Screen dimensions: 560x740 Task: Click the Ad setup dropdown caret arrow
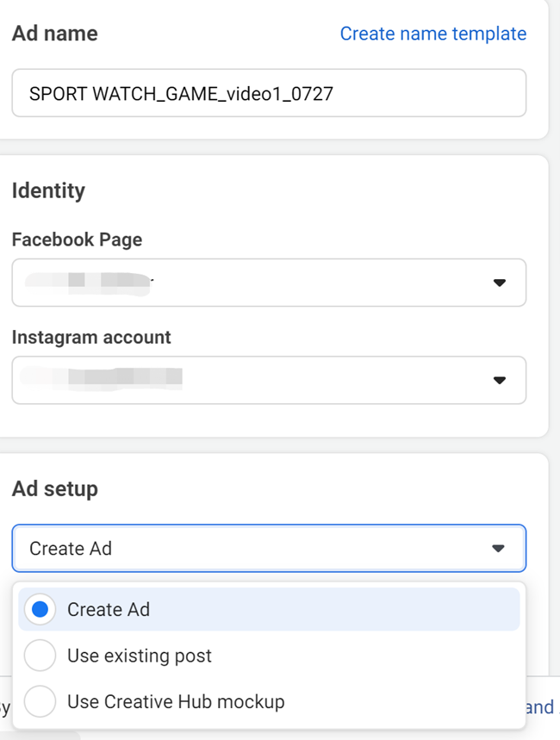(498, 549)
